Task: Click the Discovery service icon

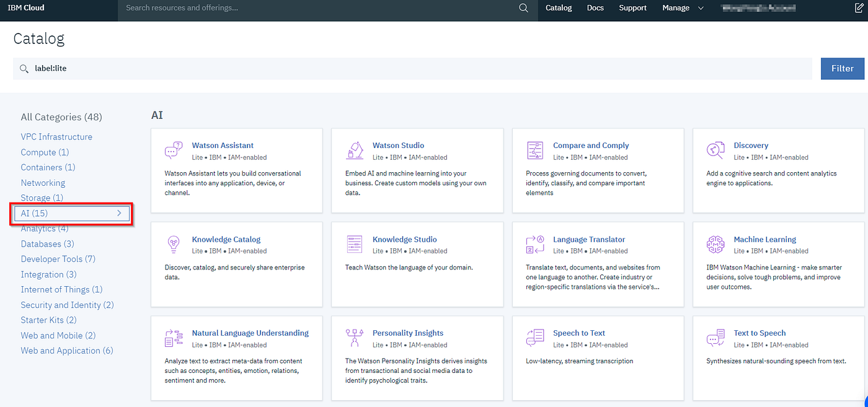Action: (715, 151)
